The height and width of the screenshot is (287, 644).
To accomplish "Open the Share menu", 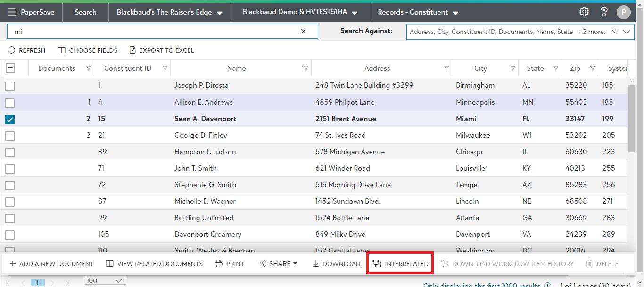I will pyautogui.click(x=279, y=264).
